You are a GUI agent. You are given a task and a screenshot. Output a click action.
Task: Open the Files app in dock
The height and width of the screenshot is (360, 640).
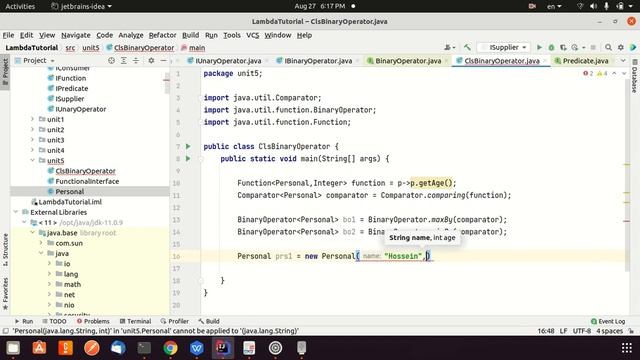(x=13, y=348)
